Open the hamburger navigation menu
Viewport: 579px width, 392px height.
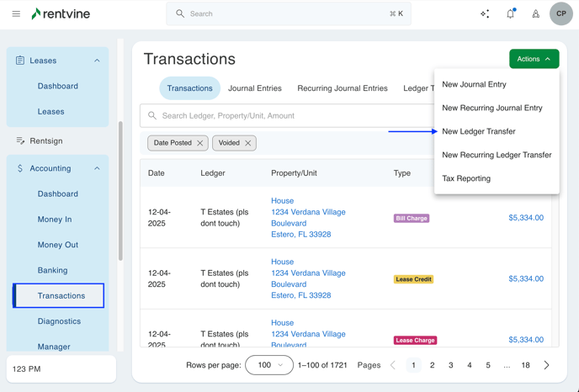16,13
